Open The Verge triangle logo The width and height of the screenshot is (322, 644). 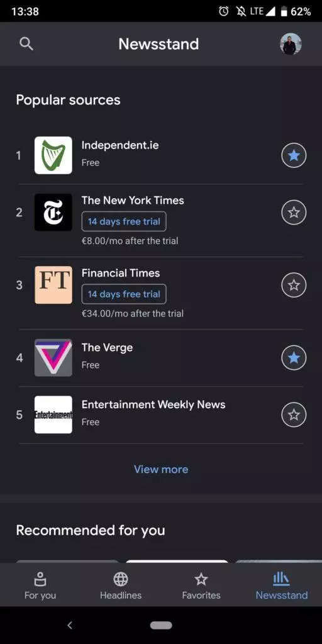[53, 358]
